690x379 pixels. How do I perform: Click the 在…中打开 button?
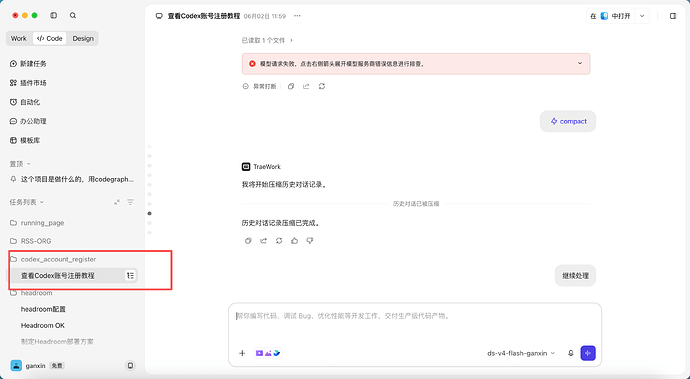click(611, 16)
